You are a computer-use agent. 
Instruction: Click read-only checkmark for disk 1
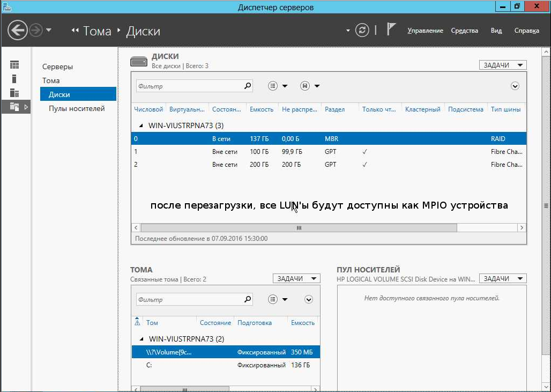pyautogui.click(x=365, y=152)
